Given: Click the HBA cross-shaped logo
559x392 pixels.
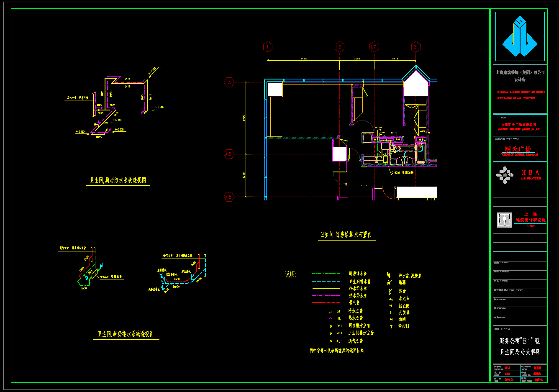Looking at the screenshot, I should point(505,175).
